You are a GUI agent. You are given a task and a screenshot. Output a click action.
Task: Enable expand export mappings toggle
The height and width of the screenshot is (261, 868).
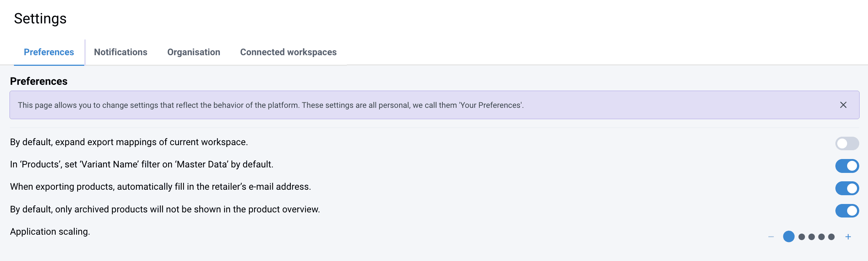pyautogui.click(x=847, y=143)
